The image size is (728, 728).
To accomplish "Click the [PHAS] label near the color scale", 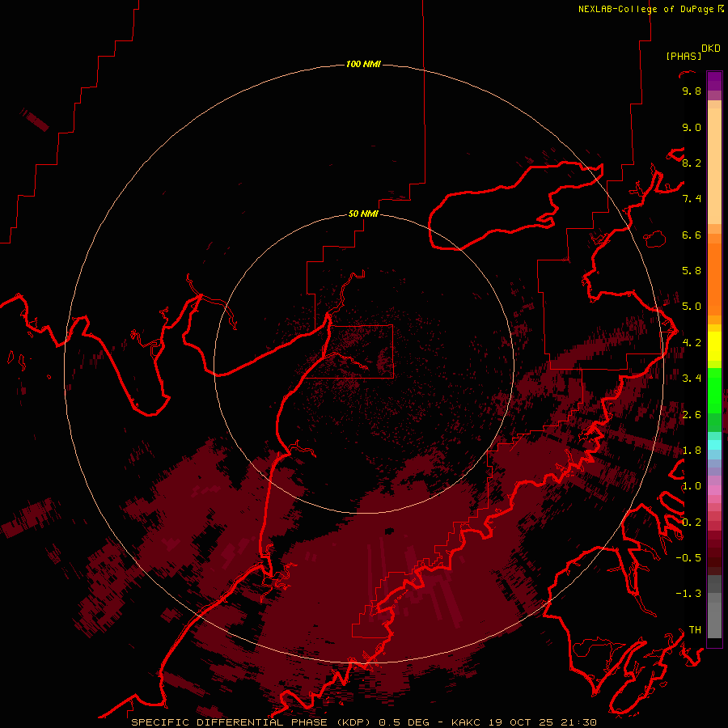I will [x=684, y=56].
